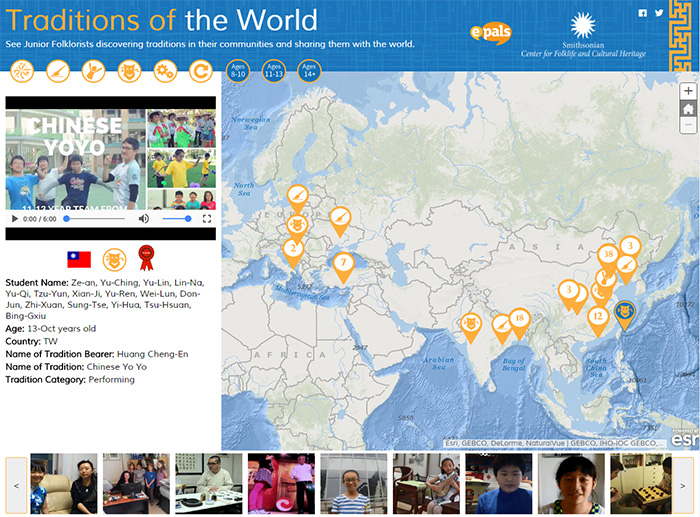Screen dimensions: 700x517
Task: Open thumbnail of child in blue shirt
Action: tap(499, 484)
